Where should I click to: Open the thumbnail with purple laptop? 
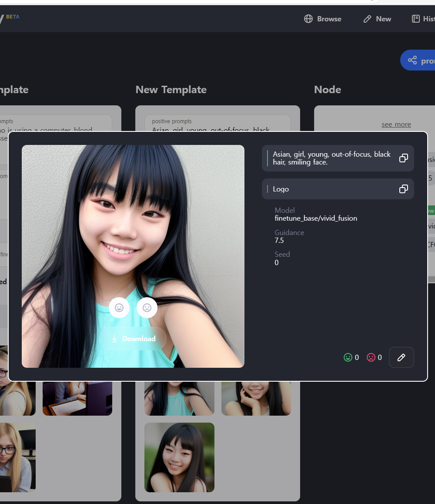[77, 399]
